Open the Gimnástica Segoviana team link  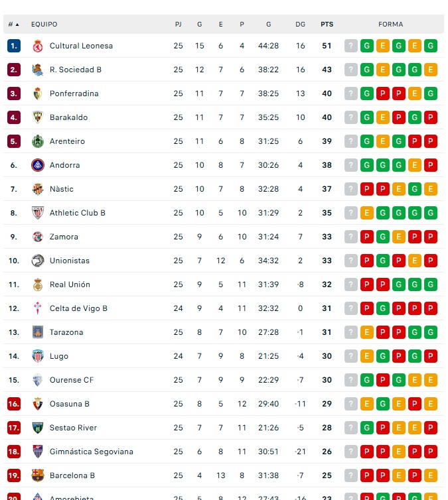point(91,452)
